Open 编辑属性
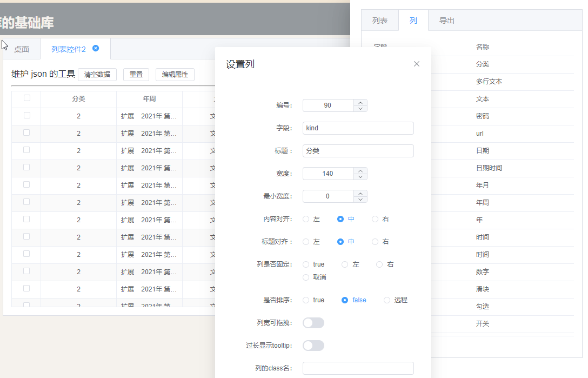The height and width of the screenshot is (378, 588). 175,75
